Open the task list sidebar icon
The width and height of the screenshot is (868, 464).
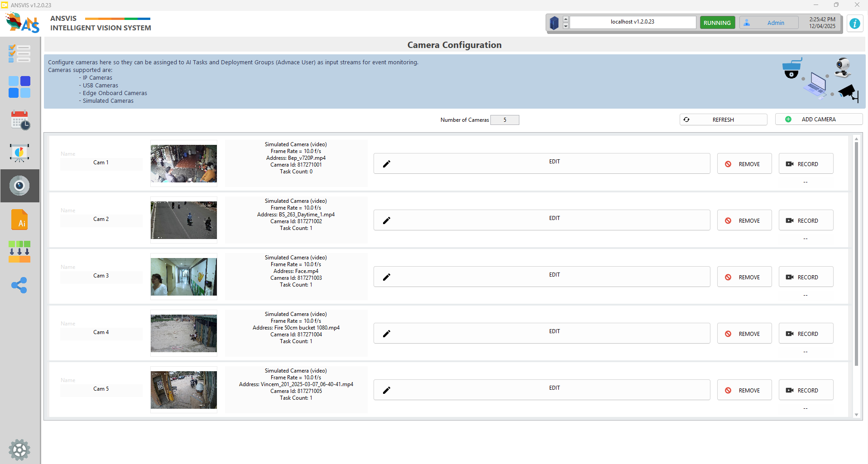click(x=19, y=54)
